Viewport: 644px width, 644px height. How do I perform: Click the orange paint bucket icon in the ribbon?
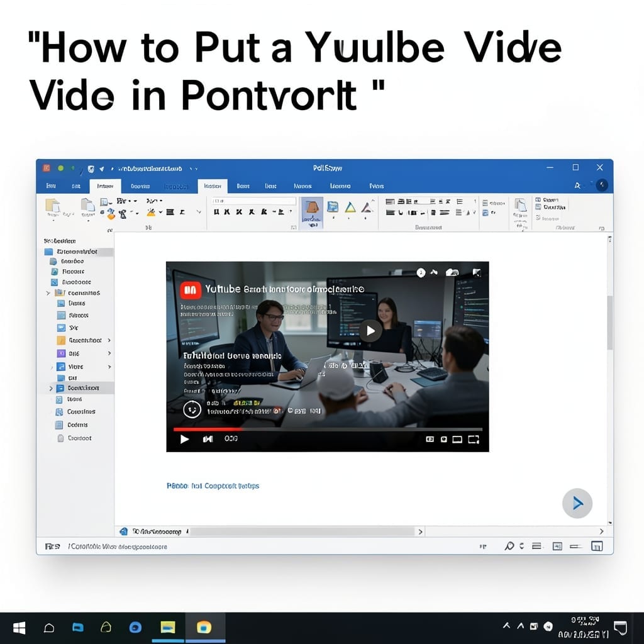click(111, 213)
